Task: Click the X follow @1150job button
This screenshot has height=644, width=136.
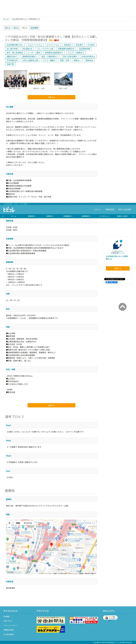Action: (x=115, y=279)
